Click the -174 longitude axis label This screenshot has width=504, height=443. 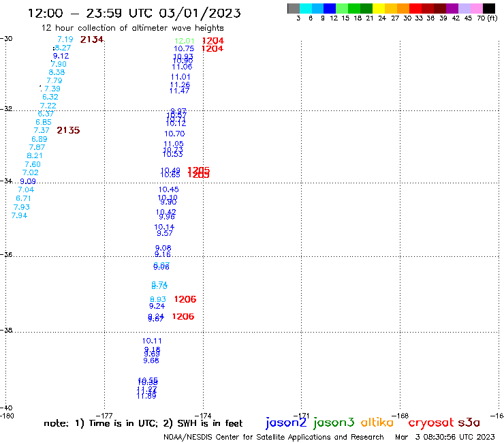click(x=203, y=416)
